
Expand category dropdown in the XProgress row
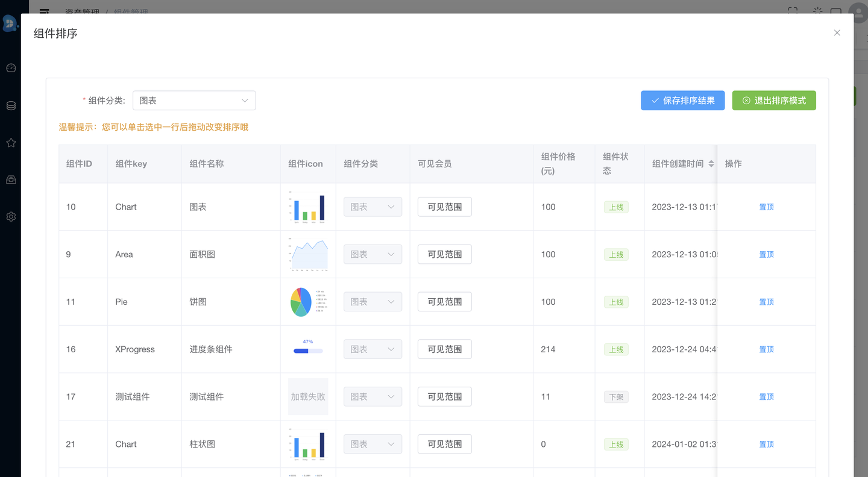coord(373,349)
